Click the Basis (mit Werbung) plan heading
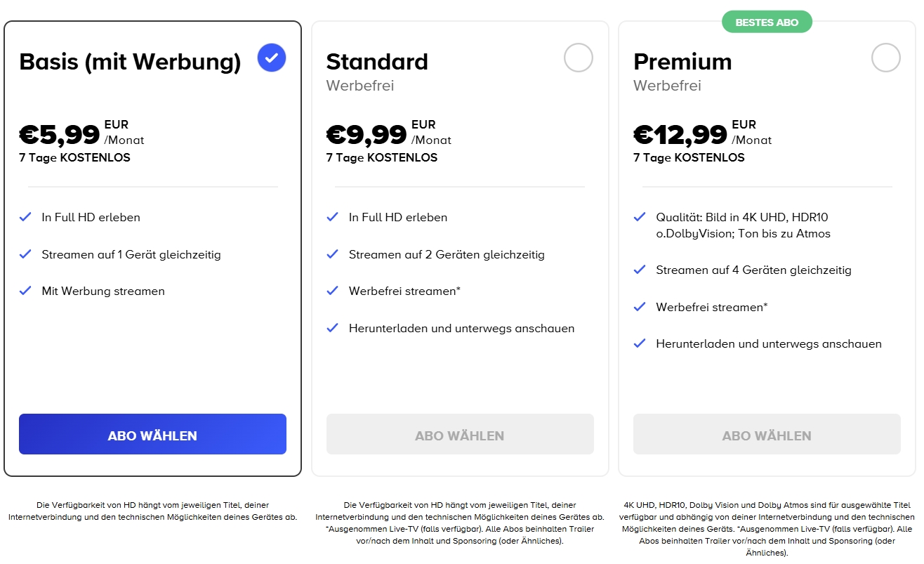 pyautogui.click(x=130, y=62)
